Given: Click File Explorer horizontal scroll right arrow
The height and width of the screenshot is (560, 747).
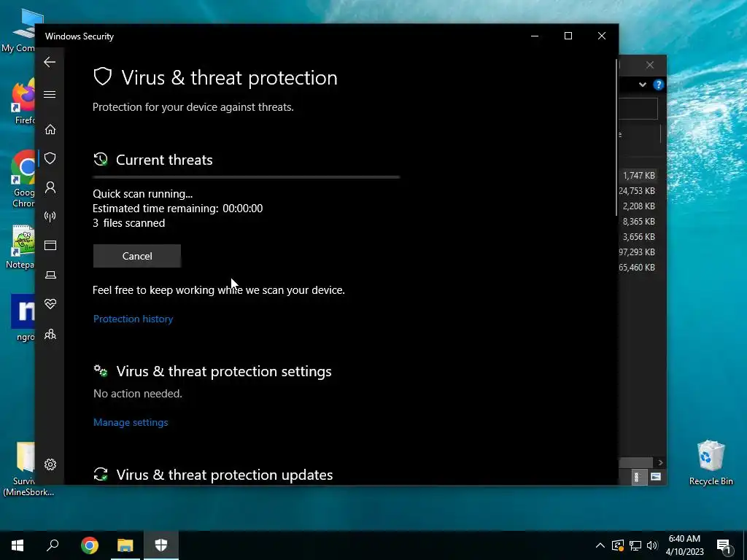Looking at the screenshot, I should 660,462.
